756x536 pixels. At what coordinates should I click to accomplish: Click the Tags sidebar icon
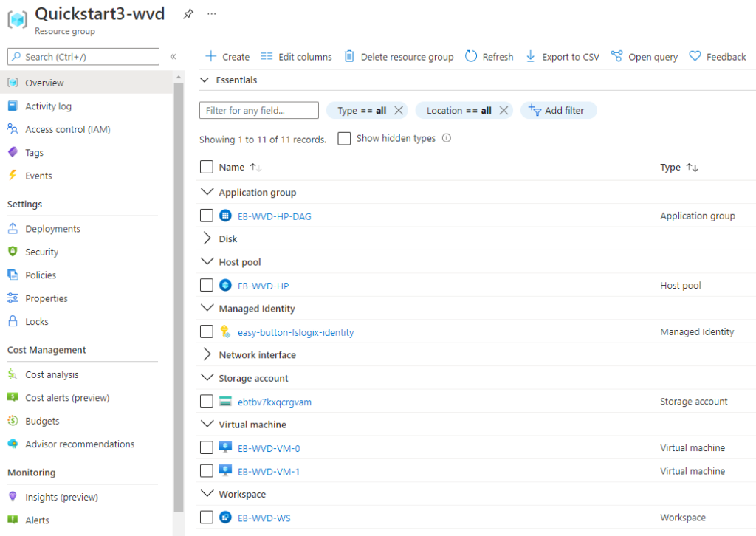13,152
